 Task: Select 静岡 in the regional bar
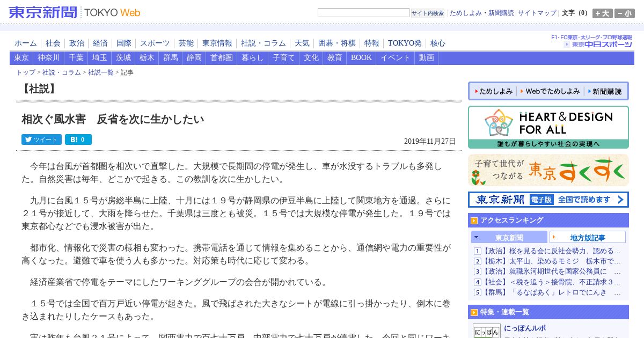click(194, 58)
